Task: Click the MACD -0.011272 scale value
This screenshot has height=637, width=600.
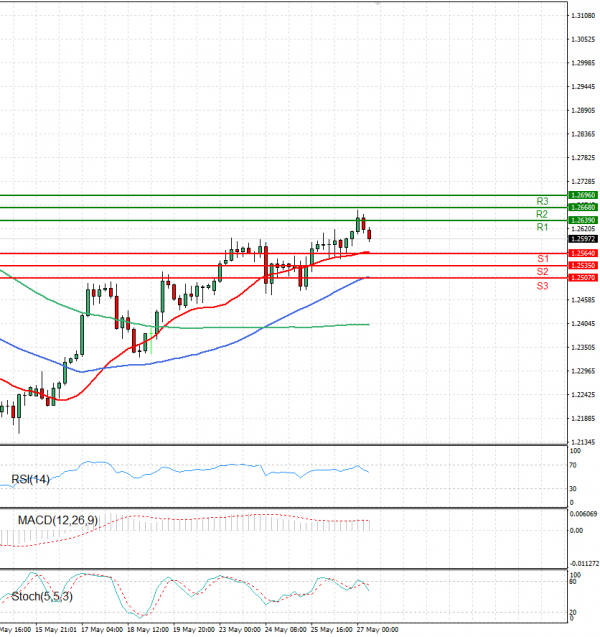Action: (584, 563)
